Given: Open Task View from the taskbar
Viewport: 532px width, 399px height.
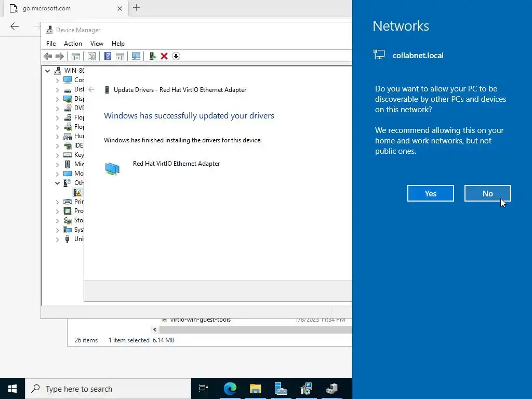Looking at the screenshot, I should [204, 389].
